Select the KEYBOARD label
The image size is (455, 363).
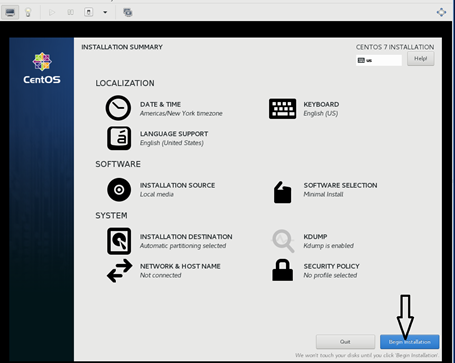click(321, 104)
